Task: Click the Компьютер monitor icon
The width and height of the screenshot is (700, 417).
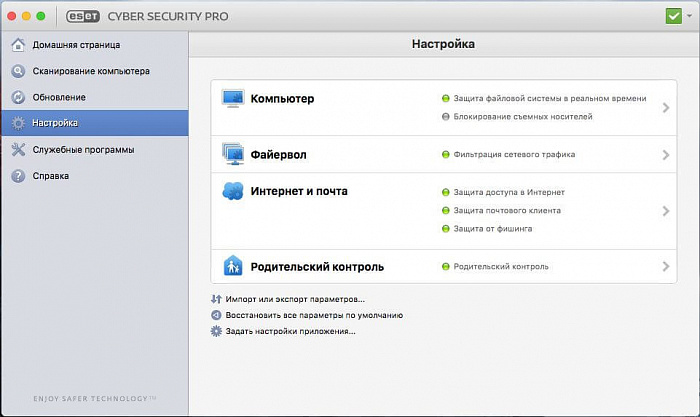Action: click(x=232, y=100)
